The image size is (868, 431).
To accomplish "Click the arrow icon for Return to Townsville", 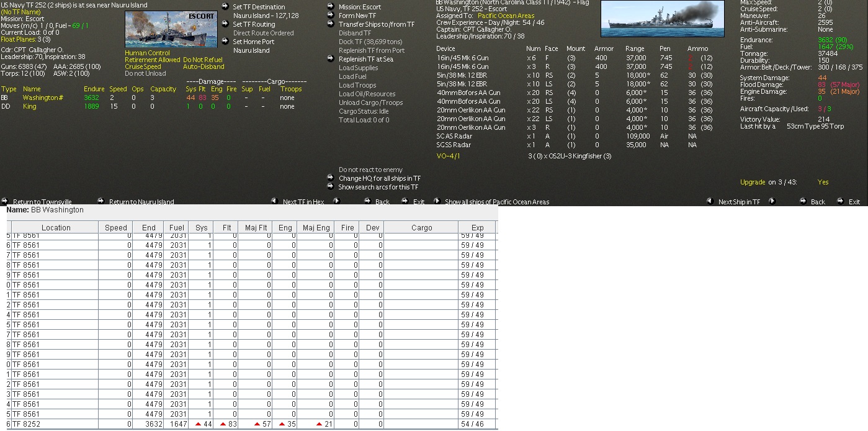I will (x=5, y=201).
